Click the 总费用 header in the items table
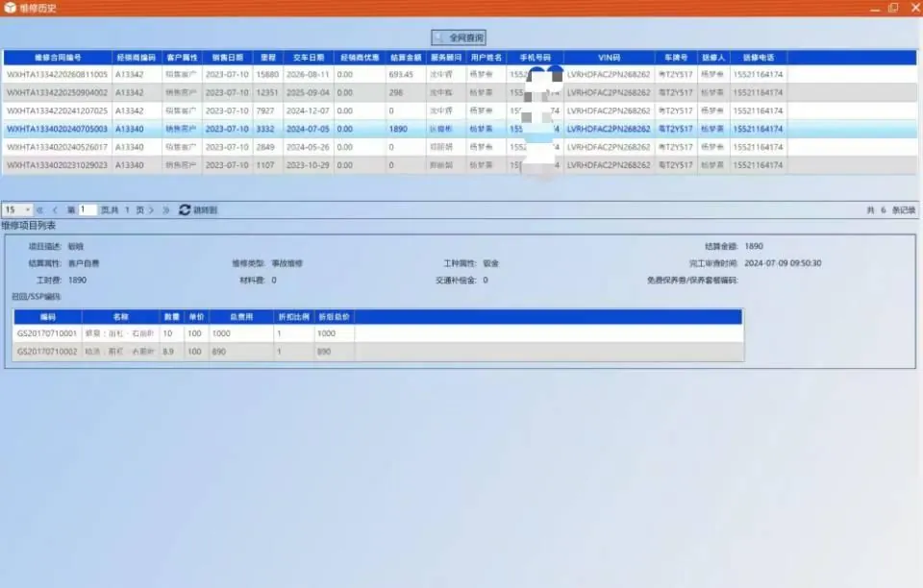923x588 pixels. point(241,317)
